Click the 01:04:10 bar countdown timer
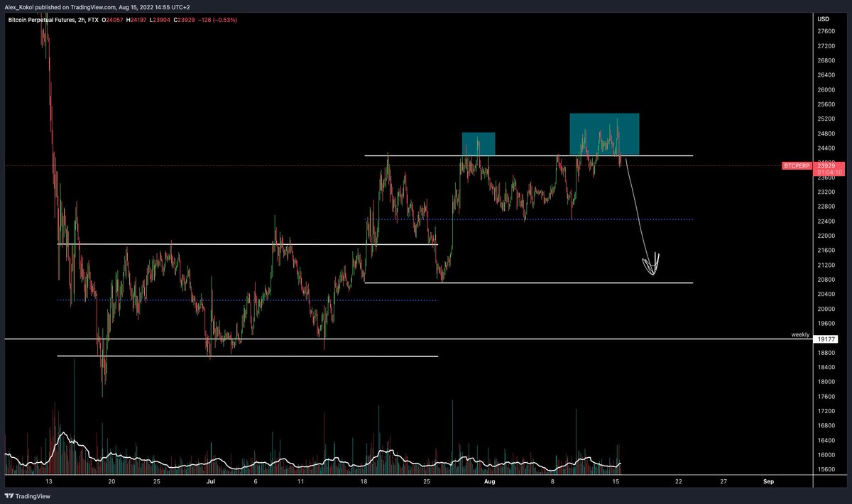This screenshot has height=504, width=852. pos(828,172)
